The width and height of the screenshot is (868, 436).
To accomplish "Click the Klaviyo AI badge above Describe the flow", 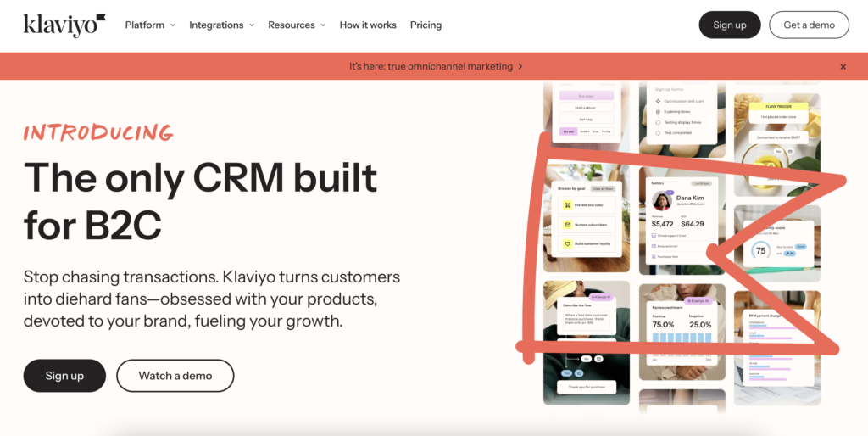I will 601,297.
